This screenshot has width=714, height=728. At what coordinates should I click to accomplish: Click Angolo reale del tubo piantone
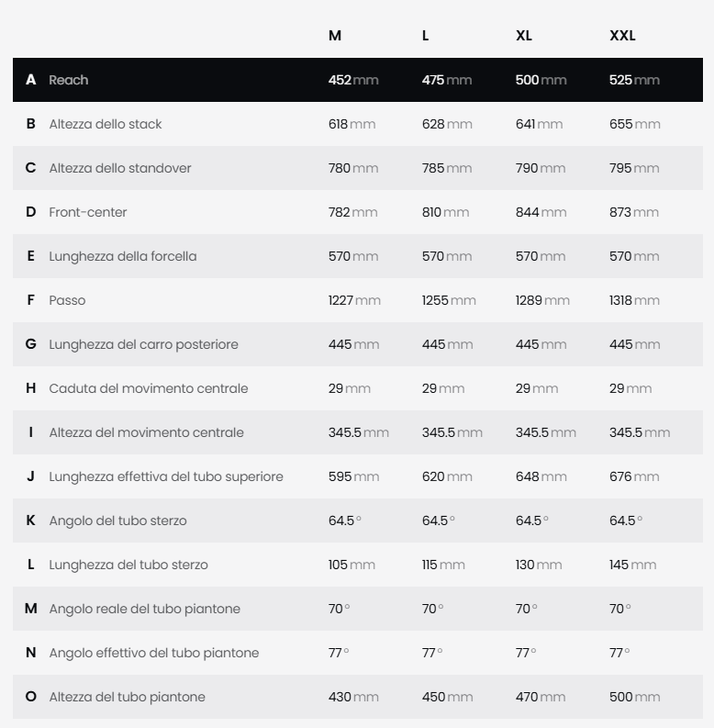click(x=144, y=609)
